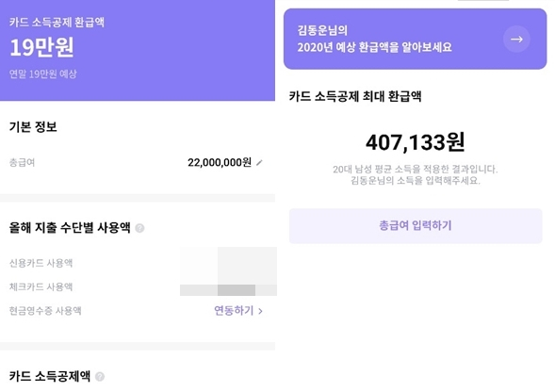Select the 기본 정보 section heading
The width and height of the screenshot is (555, 392).
pyautogui.click(x=33, y=127)
